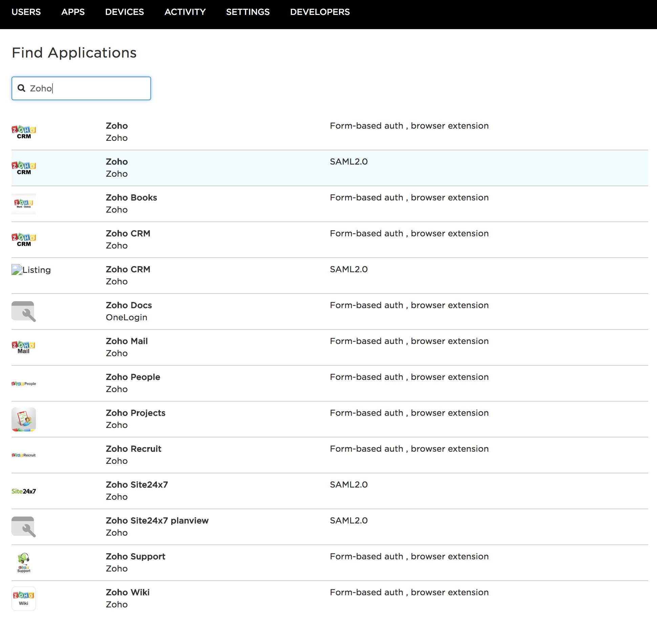The width and height of the screenshot is (657, 644).
Task: Click the Site24x7 logo icon
Action: click(24, 491)
